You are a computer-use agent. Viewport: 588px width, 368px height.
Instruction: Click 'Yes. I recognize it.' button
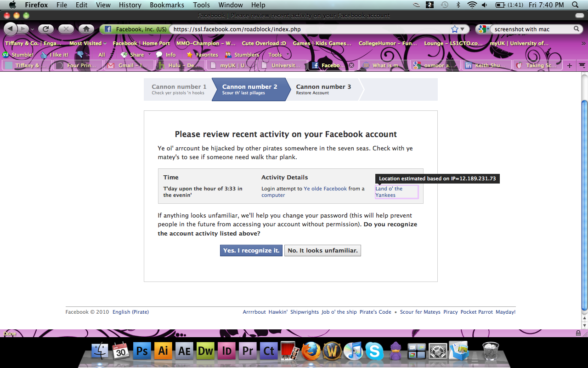point(251,250)
